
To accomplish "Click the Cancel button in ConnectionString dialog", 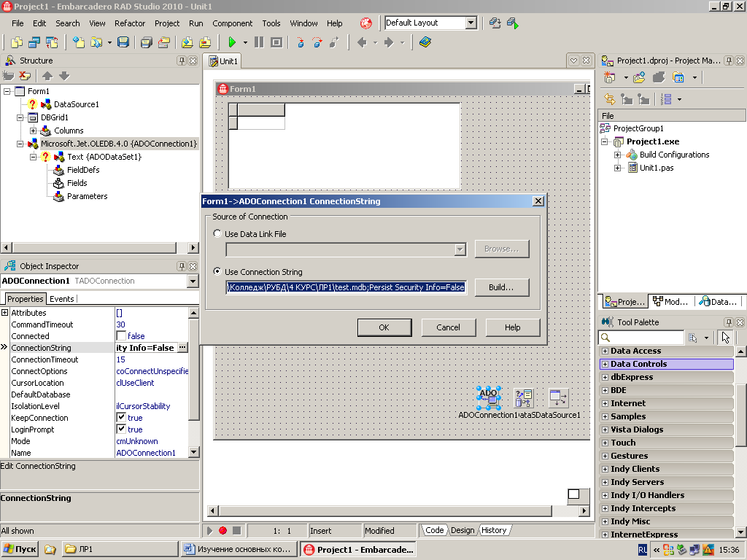I will [449, 327].
